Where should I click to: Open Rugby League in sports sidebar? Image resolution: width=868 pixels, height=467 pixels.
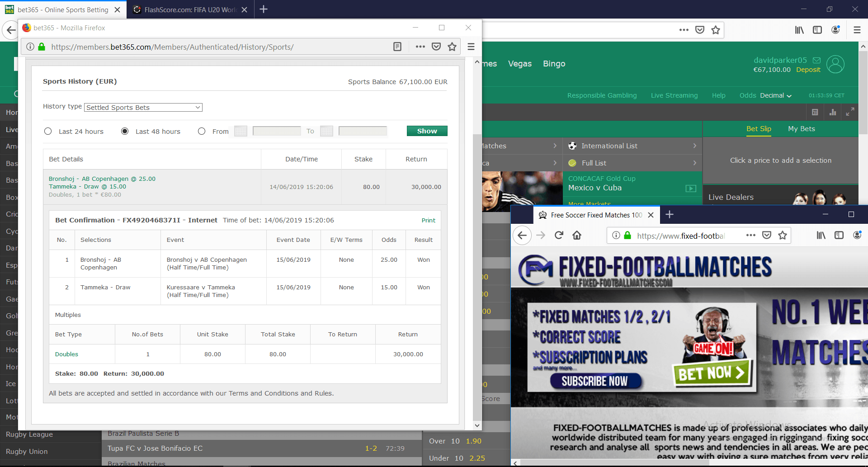coord(29,434)
